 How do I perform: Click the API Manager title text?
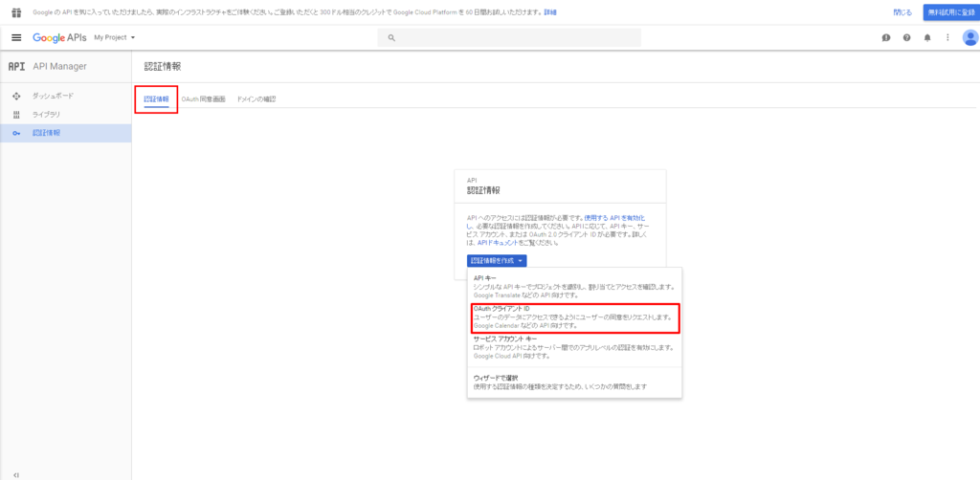pos(59,66)
